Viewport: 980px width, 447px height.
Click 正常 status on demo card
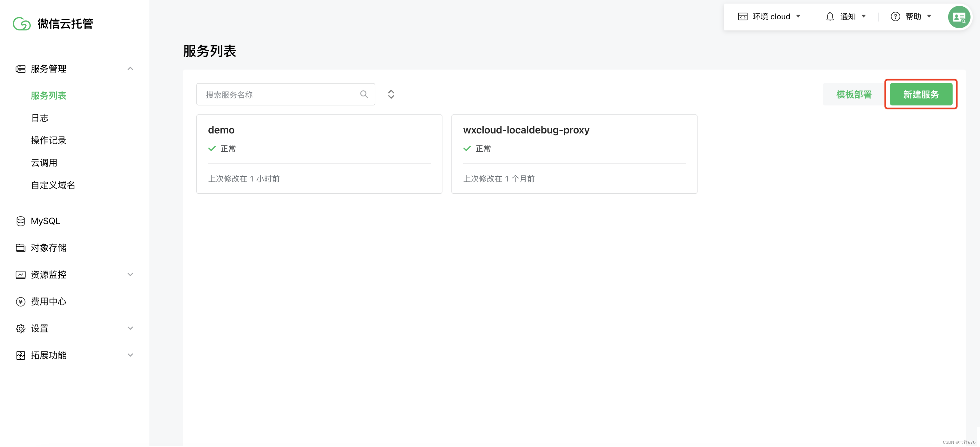(228, 148)
